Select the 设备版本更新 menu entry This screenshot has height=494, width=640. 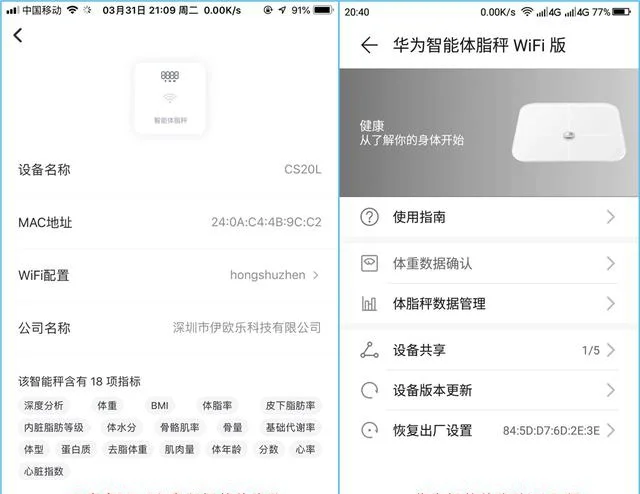[489, 390]
